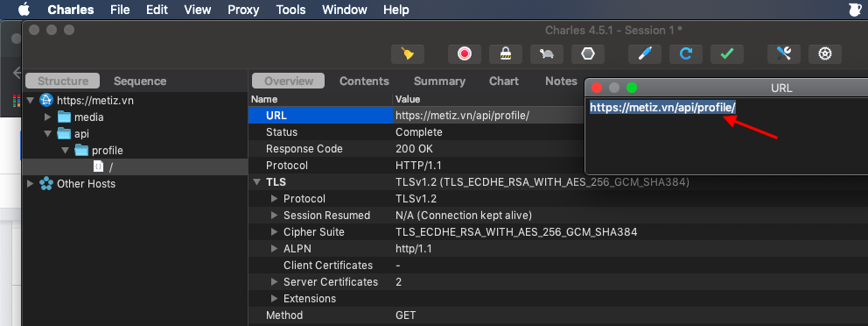The height and width of the screenshot is (326, 868).
Task: Toggle the hexagon Breakpoints icon
Action: [588, 53]
